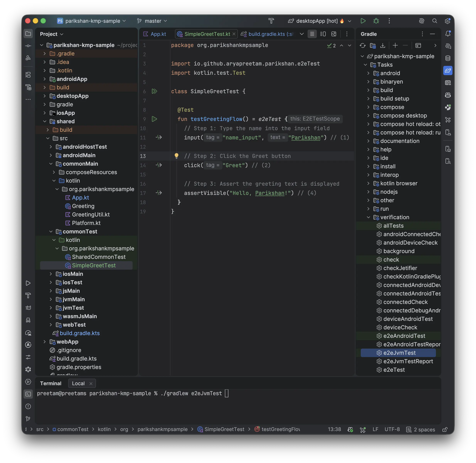Open master branch dropdown
476x463 pixels.
tap(152, 21)
